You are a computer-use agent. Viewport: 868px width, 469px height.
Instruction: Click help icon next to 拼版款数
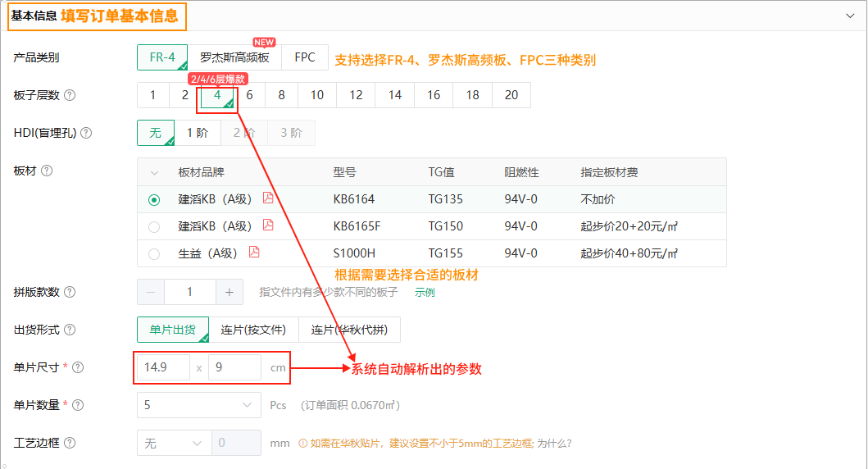point(70,292)
